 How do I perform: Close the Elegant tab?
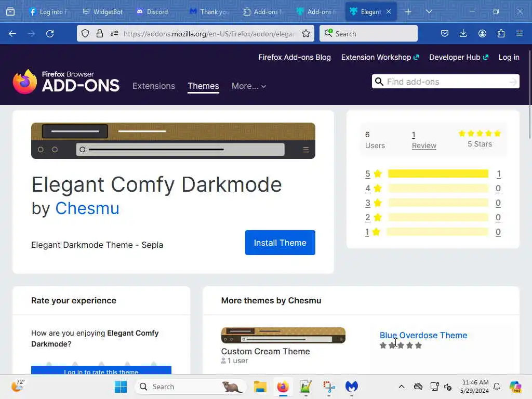(389, 11)
